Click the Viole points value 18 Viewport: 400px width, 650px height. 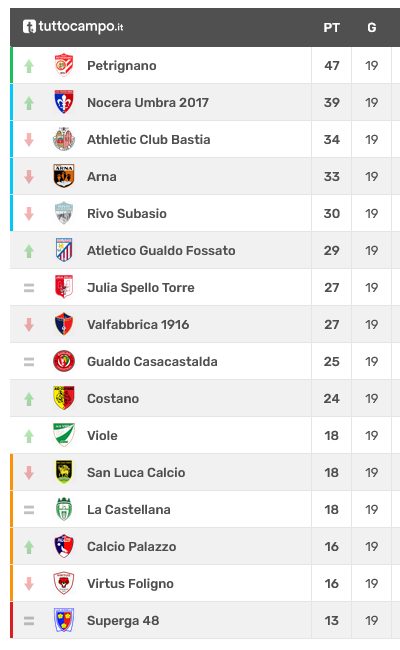pos(332,435)
